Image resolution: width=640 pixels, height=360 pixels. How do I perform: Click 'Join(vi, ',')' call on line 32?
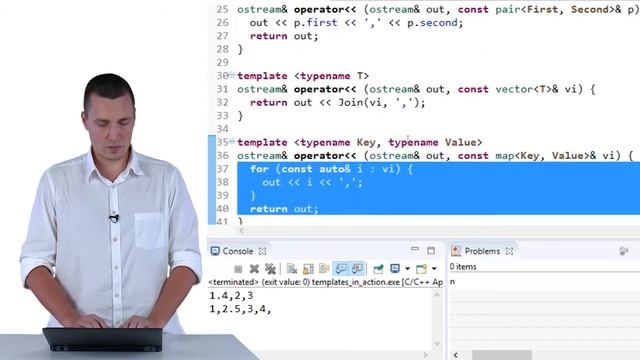tap(378, 102)
